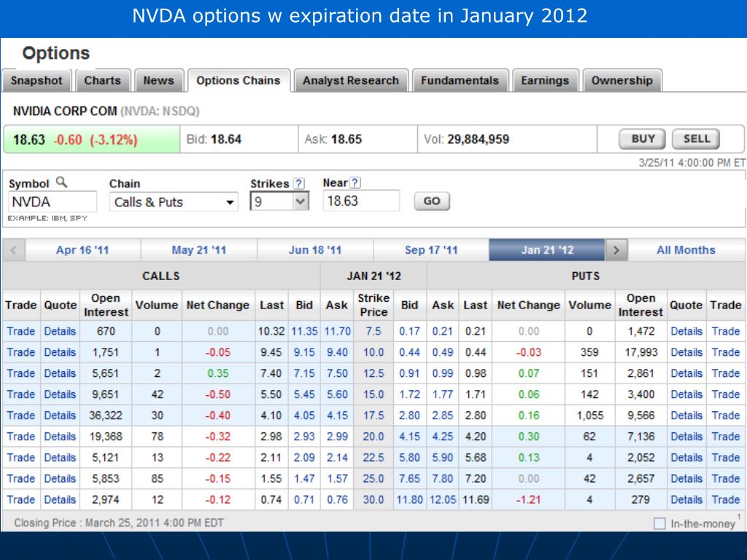The image size is (747, 560).
Task: Click call bid 11.35 for strike 7.5
Action: pos(304,332)
